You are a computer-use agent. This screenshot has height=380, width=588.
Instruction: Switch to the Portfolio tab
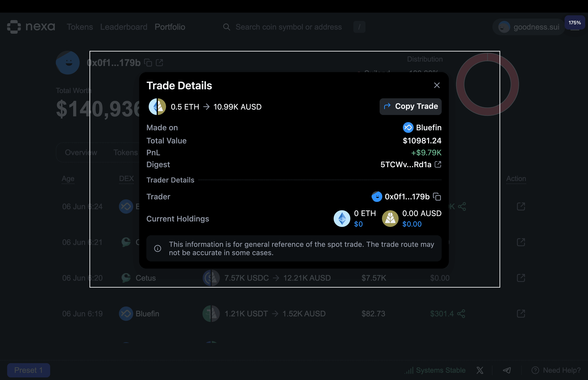tap(170, 27)
